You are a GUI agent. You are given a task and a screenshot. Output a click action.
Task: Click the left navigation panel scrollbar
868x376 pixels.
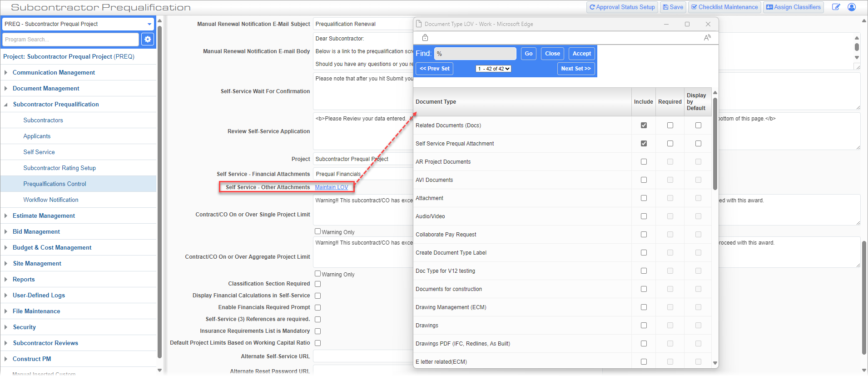click(x=159, y=191)
